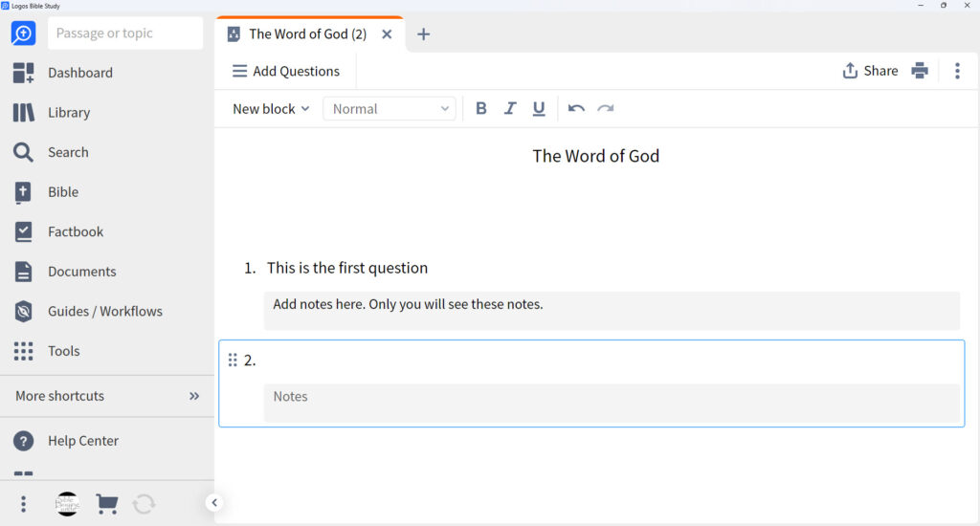Apply italic formatting
Viewport: 980px width, 526px height.
510,109
